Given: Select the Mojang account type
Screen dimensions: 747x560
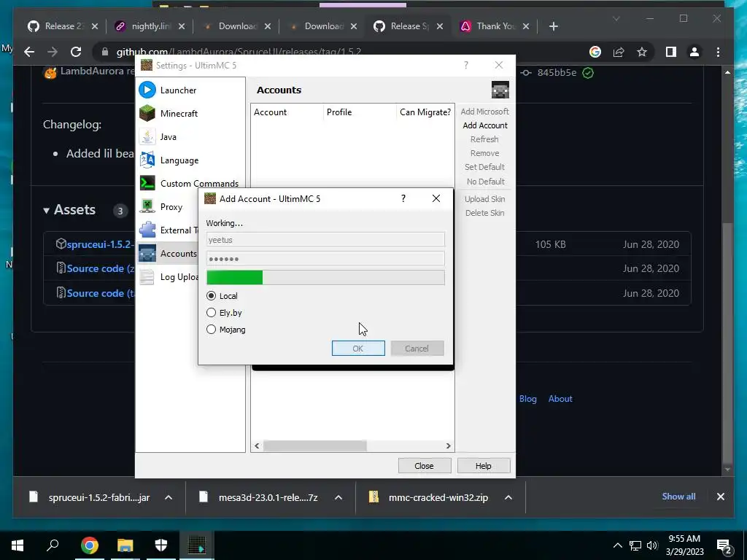Looking at the screenshot, I should pos(226,330).
